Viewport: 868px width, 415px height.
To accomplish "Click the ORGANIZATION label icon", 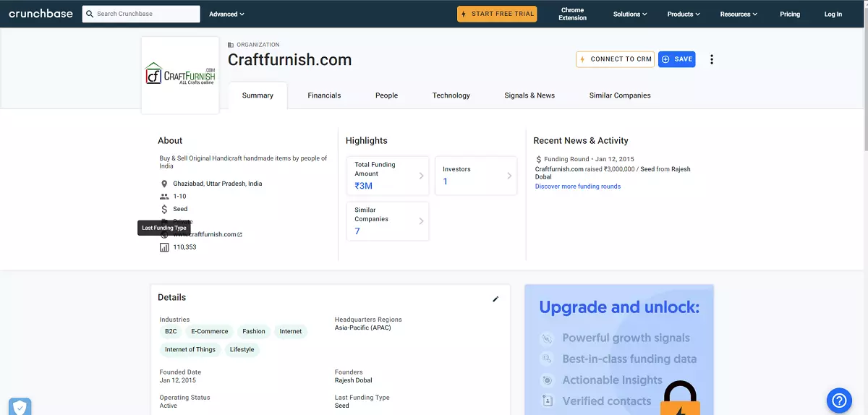I will [x=231, y=45].
